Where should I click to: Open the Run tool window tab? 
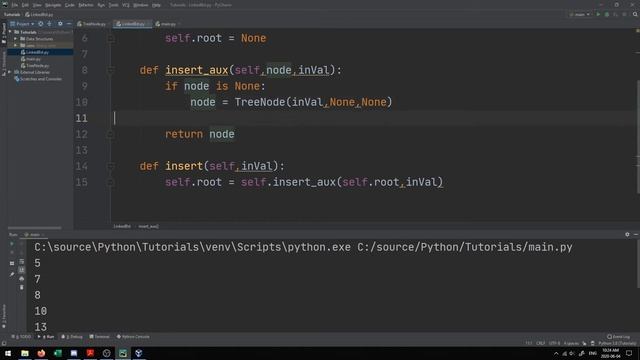46,337
